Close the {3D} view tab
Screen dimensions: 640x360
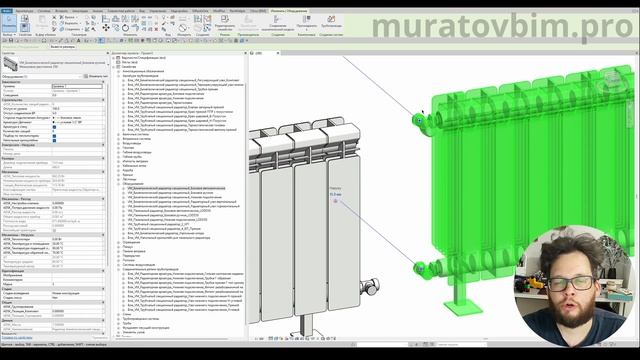(x=278, y=53)
